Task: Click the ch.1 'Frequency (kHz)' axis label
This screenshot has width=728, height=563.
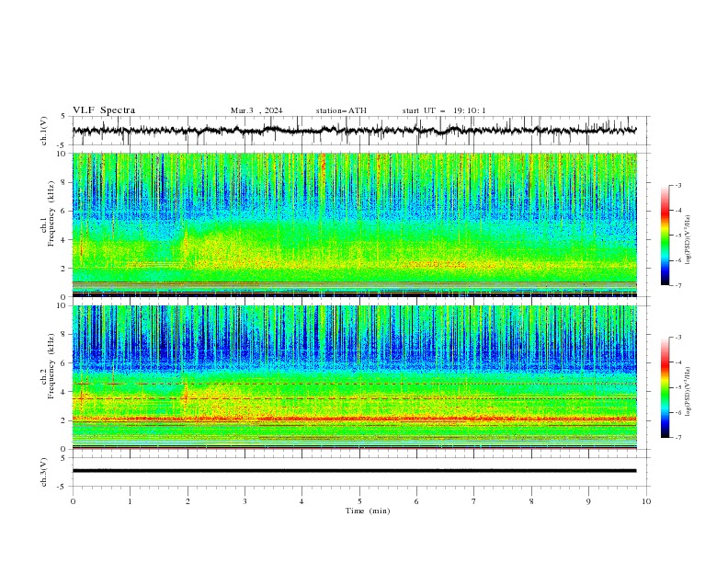Action: pos(51,214)
